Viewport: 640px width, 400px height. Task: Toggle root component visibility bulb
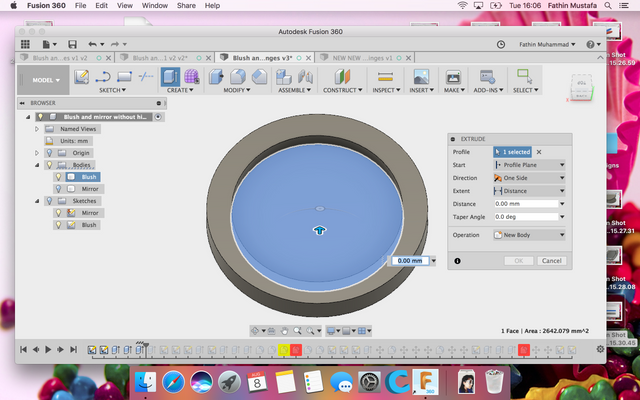click(40, 117)
